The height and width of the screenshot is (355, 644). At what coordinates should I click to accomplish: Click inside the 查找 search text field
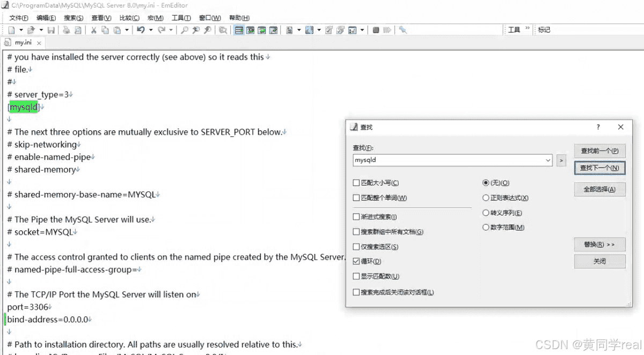(448, 160)
